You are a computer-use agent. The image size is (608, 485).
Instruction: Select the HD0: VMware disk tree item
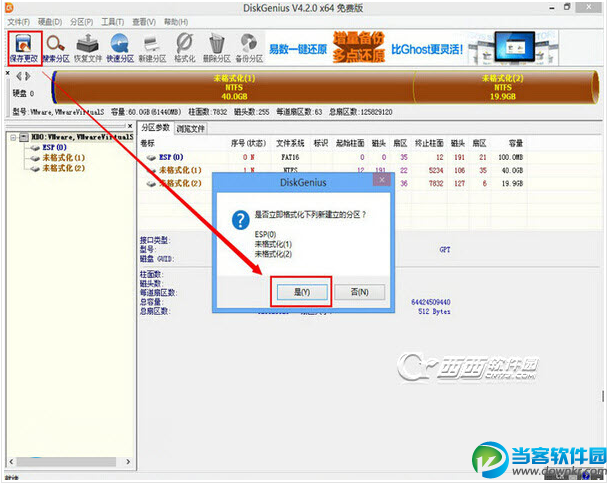(82, 137)
